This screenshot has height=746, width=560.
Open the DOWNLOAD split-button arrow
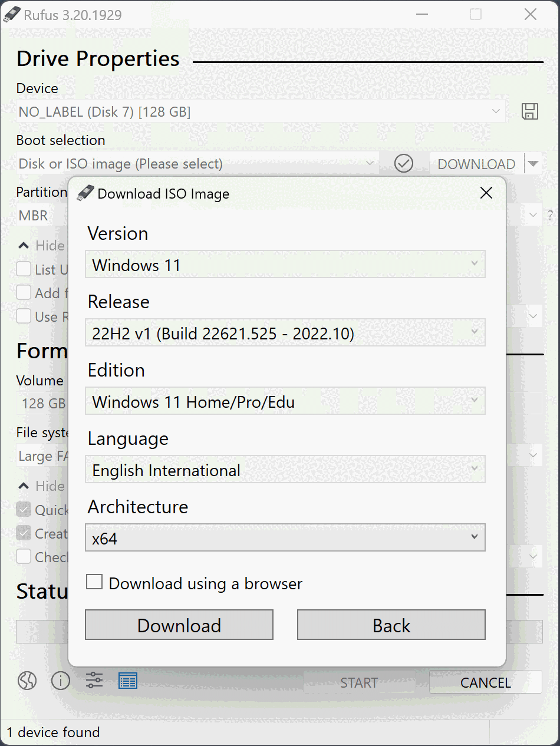[532, 163]
